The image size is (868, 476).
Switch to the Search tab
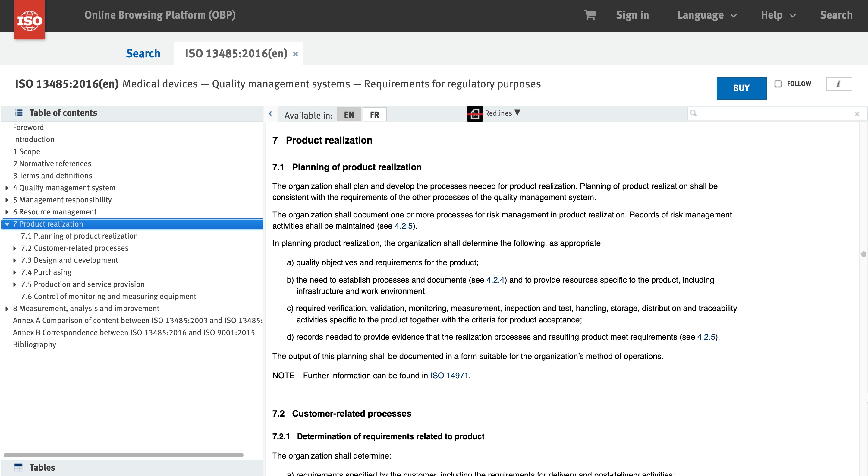[143, 53]
